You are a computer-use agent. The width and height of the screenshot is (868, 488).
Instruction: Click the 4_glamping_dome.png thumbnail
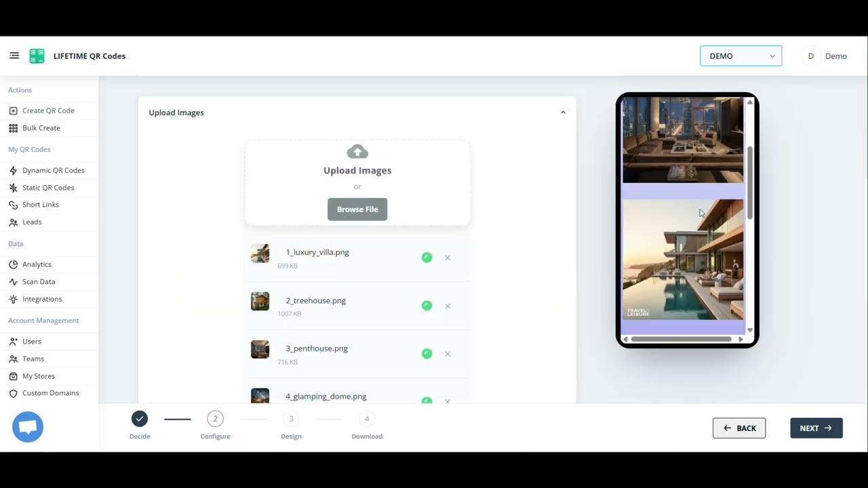[260, 396]
